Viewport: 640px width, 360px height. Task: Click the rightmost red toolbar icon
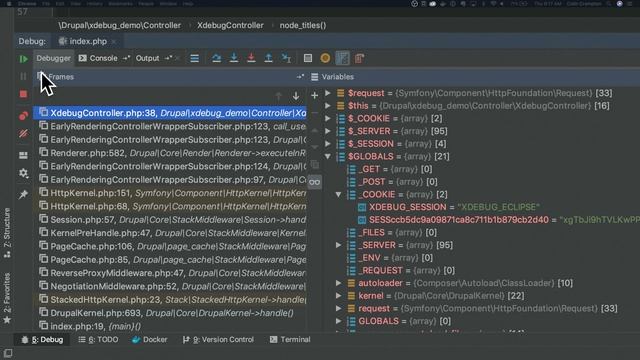pyautogui.click(x=359, y=58)
